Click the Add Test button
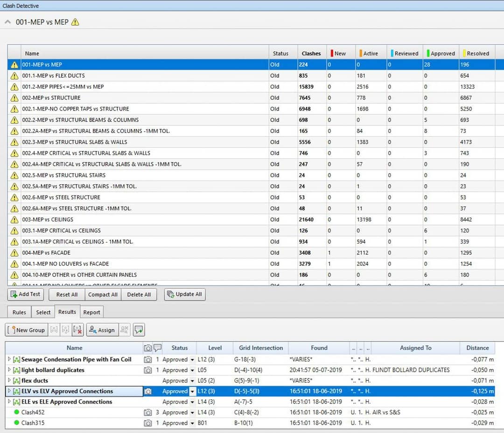504x433 pixels. coord(26,294)
